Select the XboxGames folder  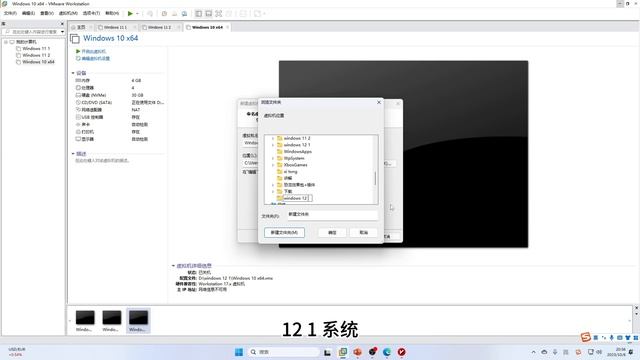coord(292,165)
